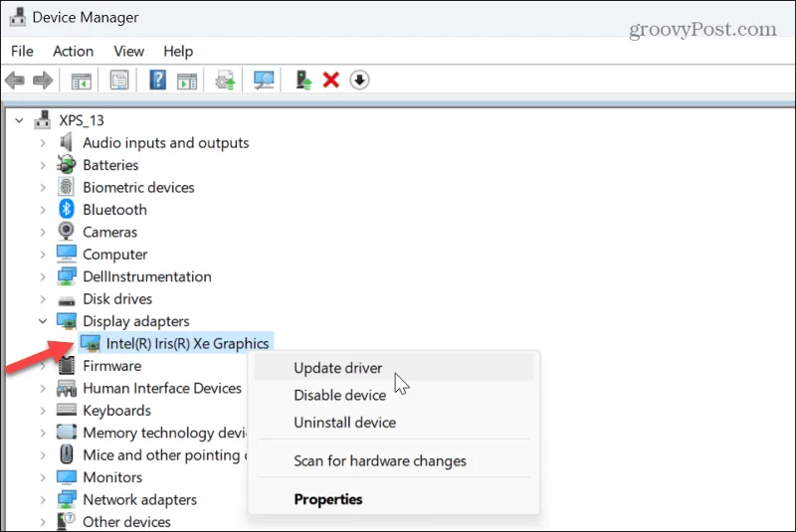Open the Help menu
The image size is (796, 532).
(x=178, y=52)
